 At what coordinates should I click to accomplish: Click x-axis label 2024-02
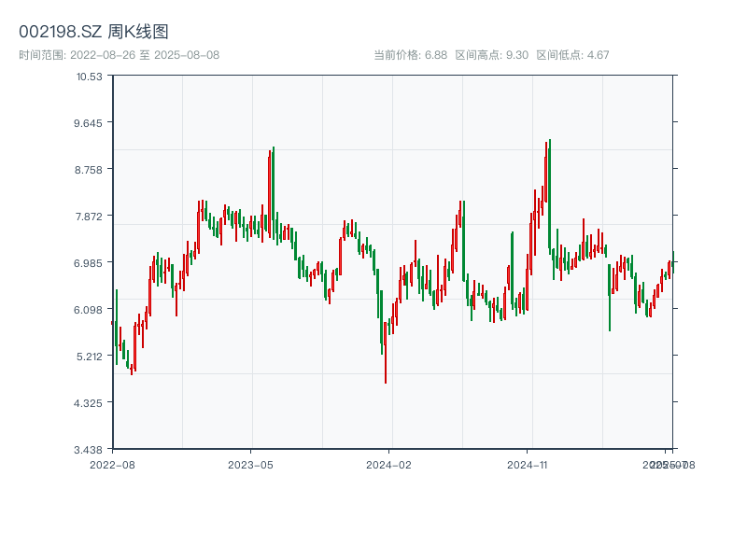click(x=388, y=465)
